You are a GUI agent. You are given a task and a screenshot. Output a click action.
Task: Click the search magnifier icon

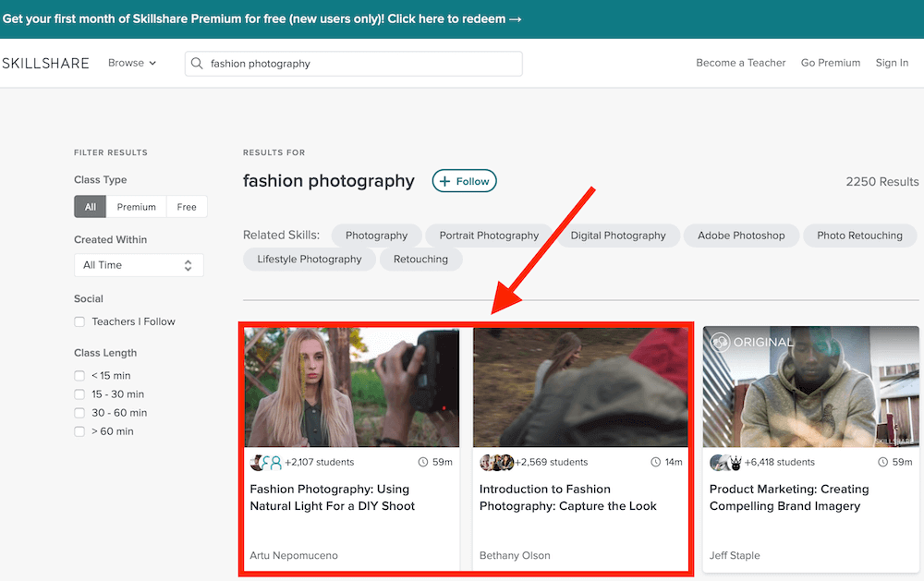click(197, 64)
